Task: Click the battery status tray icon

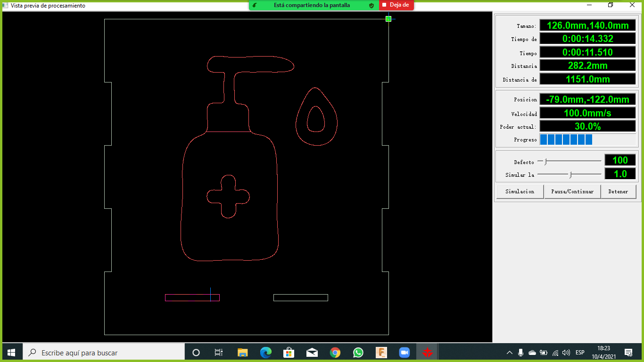Action: (544, 353)
